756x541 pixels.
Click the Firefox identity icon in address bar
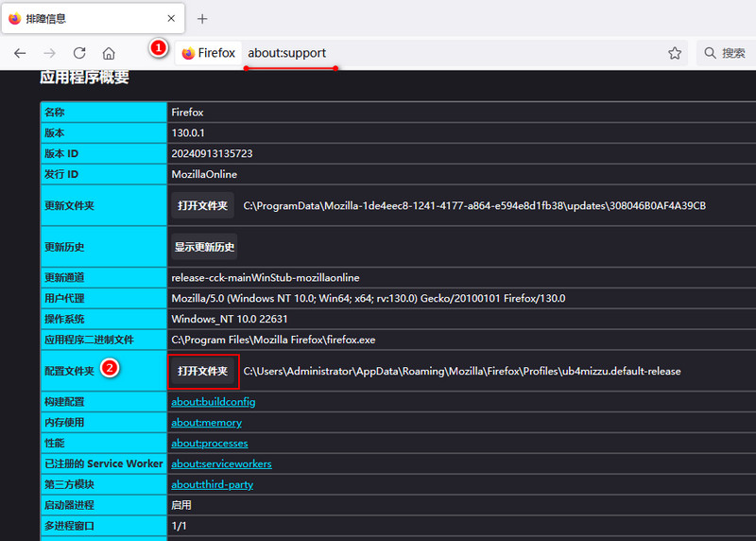(188, 54)
